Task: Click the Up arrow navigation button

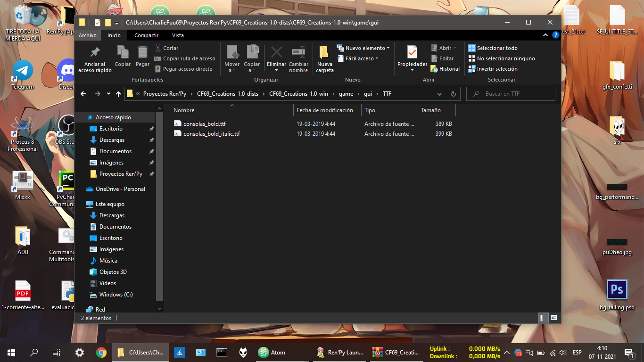Action: (118, 94)
